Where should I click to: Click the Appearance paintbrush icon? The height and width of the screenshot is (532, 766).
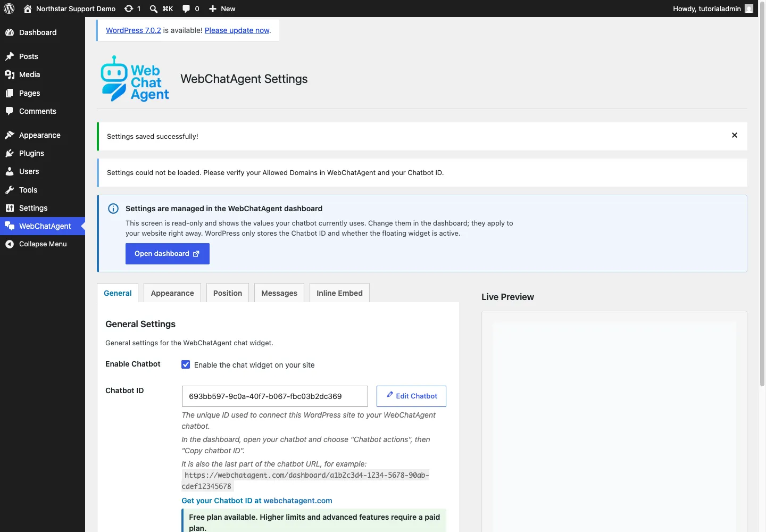click(10, 135)
